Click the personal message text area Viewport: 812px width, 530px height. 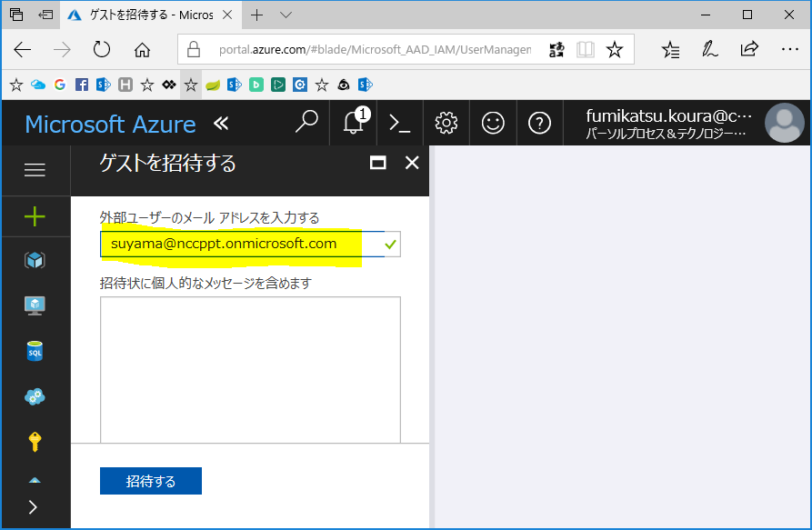point(250,370)
